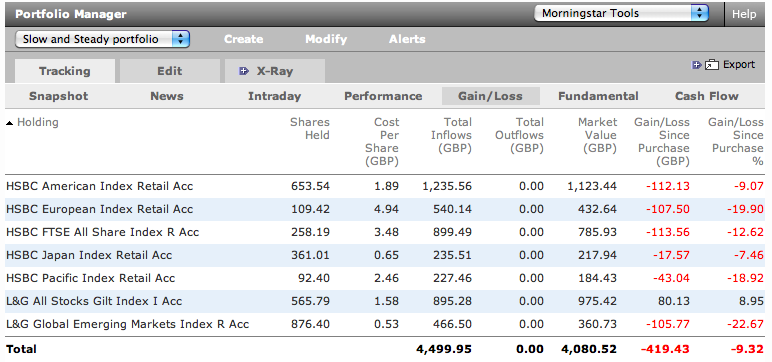Click the Export briefcase icon

pyautogui.click(x=712, y=65)
